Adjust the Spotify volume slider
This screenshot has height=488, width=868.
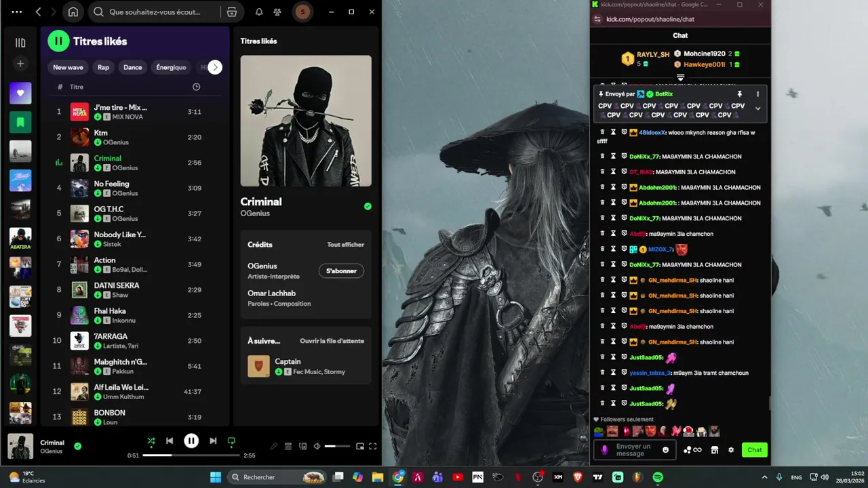pyautogui.click(x=337, y=447)
